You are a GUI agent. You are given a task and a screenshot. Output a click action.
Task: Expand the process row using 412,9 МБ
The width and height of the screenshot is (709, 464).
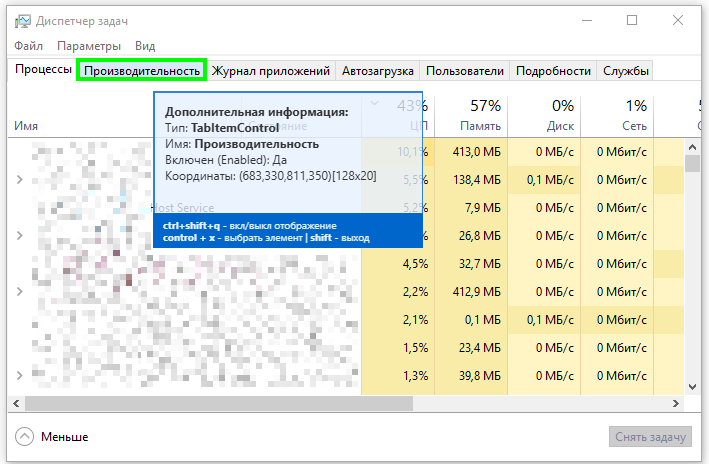pos(20,291)
